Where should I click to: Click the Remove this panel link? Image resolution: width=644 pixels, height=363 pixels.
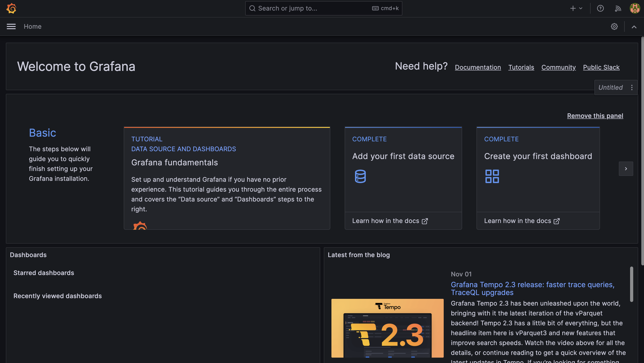coord(595,116)
